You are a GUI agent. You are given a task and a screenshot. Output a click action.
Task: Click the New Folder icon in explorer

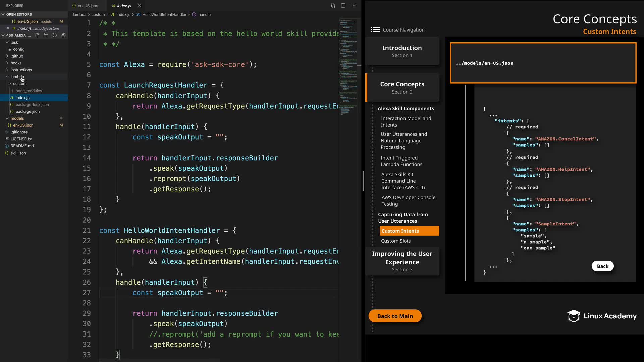click(x=46, y=35)
